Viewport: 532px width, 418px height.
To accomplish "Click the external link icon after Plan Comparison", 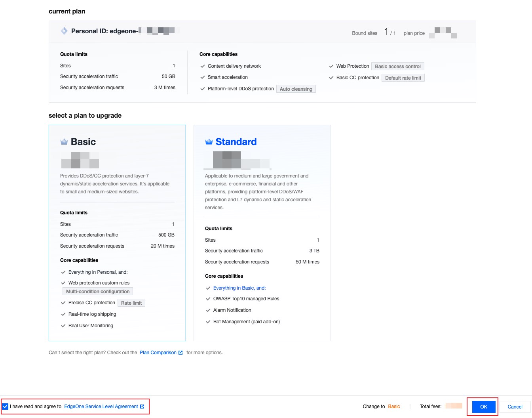I will pyautogui.click(x=180, y=353).
